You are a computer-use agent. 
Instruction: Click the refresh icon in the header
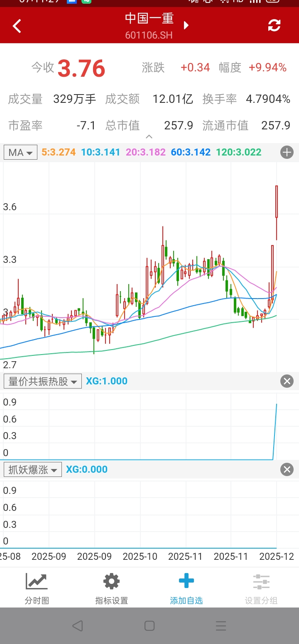[274, 26]
